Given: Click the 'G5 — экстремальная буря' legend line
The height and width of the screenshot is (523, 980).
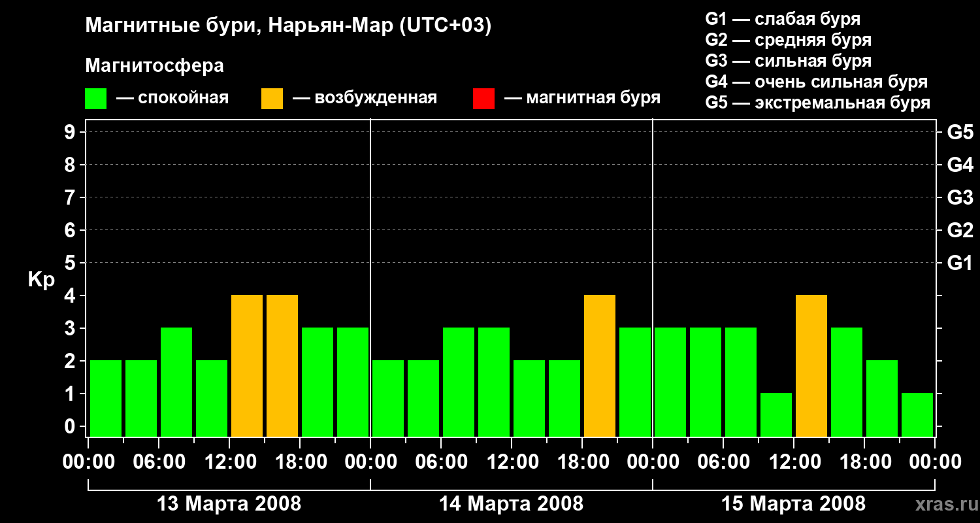Looking at the screenshot, I should (x=818, y=103).
